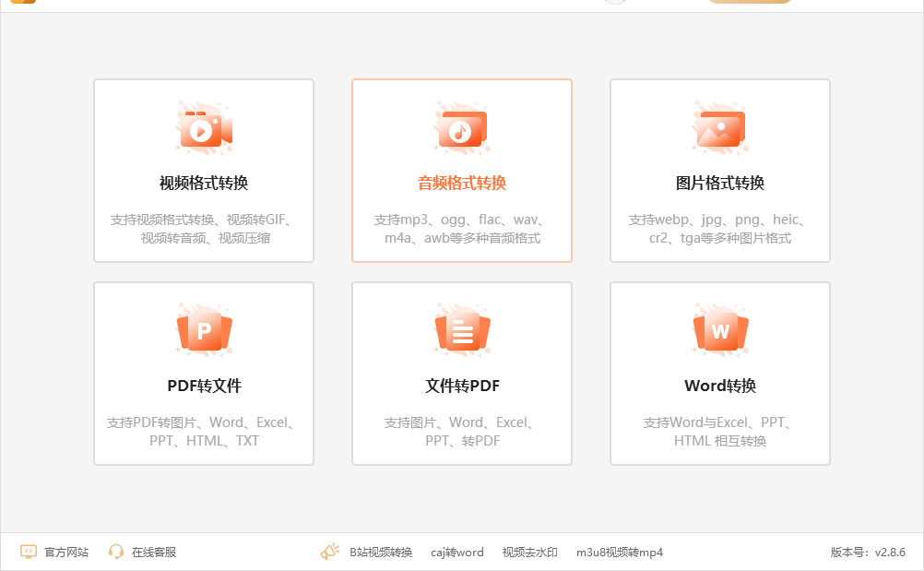This screenshot has width=924, height=571.
Task: Click the orange P icon for PDF转文件
Action: pyautogui.click(x=204, y=331)
